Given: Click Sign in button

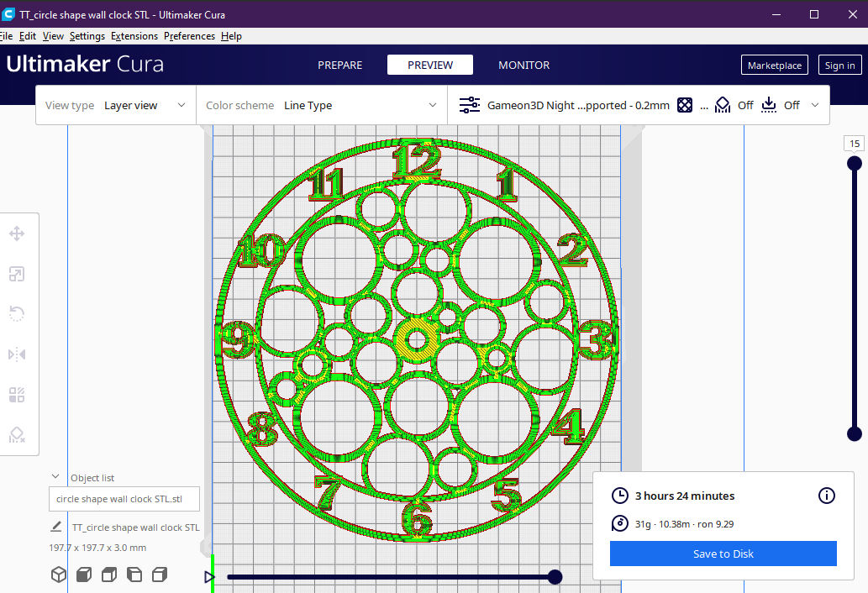Looking at the screenshot, I should [x=839, y=65].
